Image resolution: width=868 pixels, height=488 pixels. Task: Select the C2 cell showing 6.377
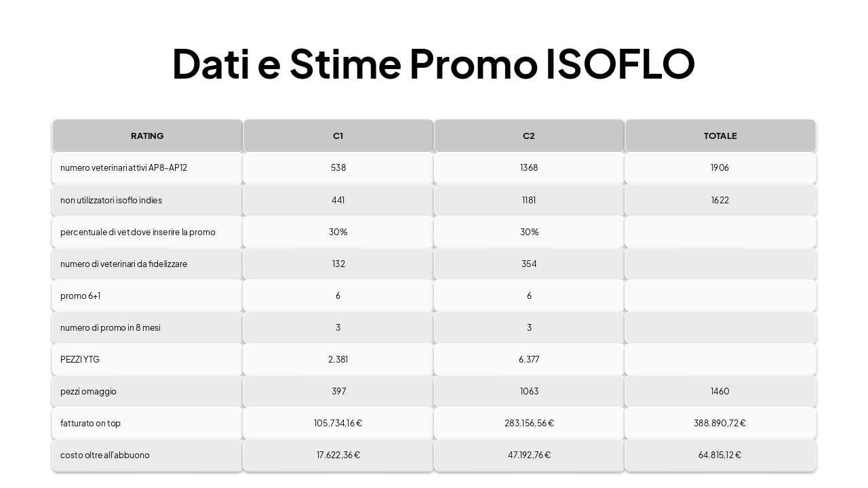click(x=529, y=359)
